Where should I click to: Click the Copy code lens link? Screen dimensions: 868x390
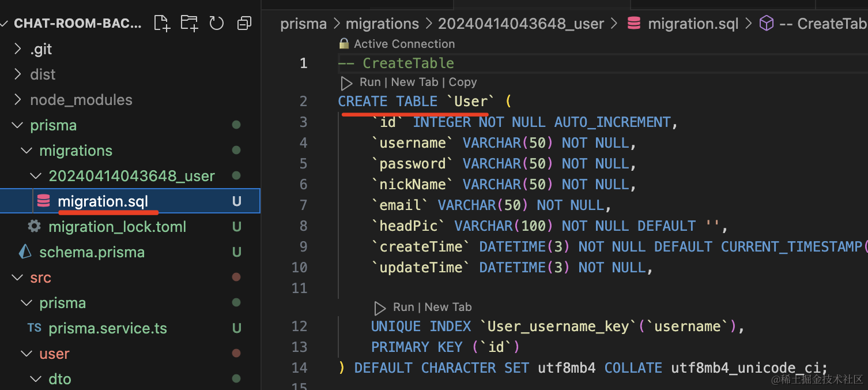coord(462,82)
